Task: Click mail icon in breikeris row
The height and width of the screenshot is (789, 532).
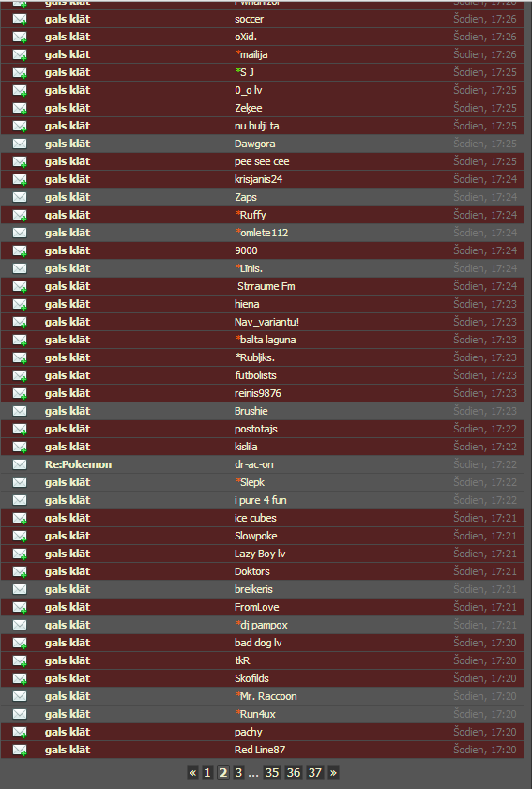Action: click(20, 589)
